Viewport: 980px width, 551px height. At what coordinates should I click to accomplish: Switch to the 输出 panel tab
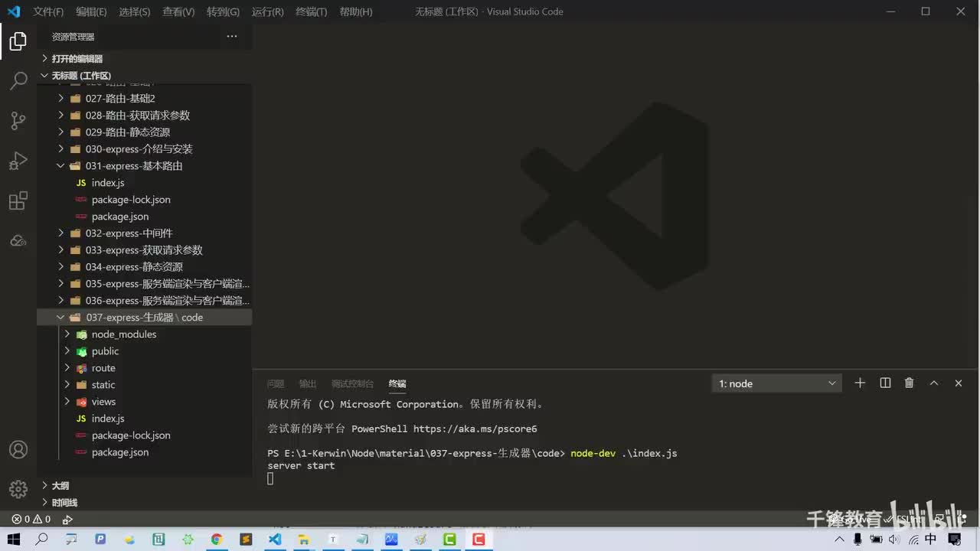tap(308, 384)
